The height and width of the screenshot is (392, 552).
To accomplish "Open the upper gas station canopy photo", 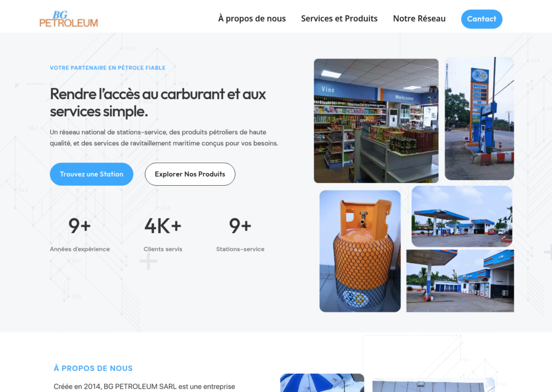I will tap(462, 216).
